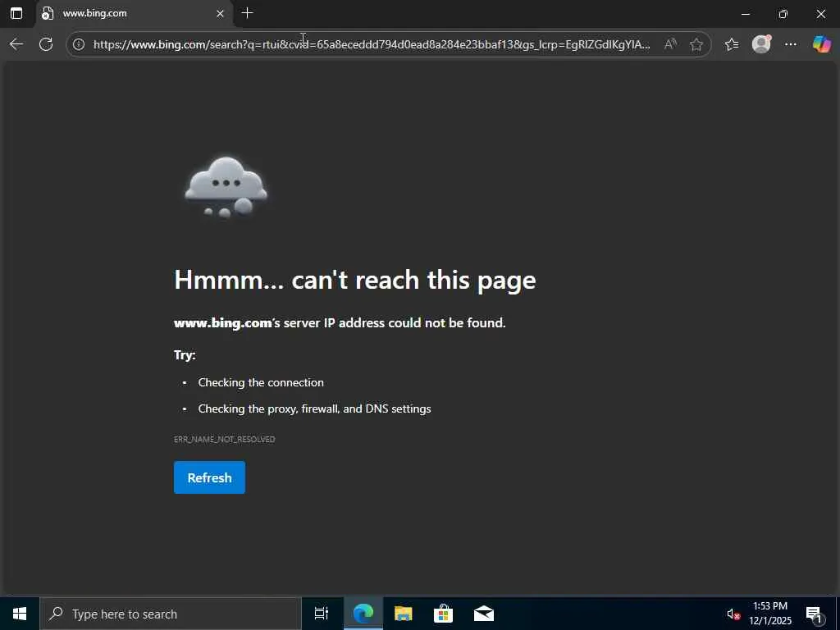Viewport: 840px width, 630px height.
Task: Open Settings and more ellipsis menu
Action: pyautogui.click(x=791, y=44)
